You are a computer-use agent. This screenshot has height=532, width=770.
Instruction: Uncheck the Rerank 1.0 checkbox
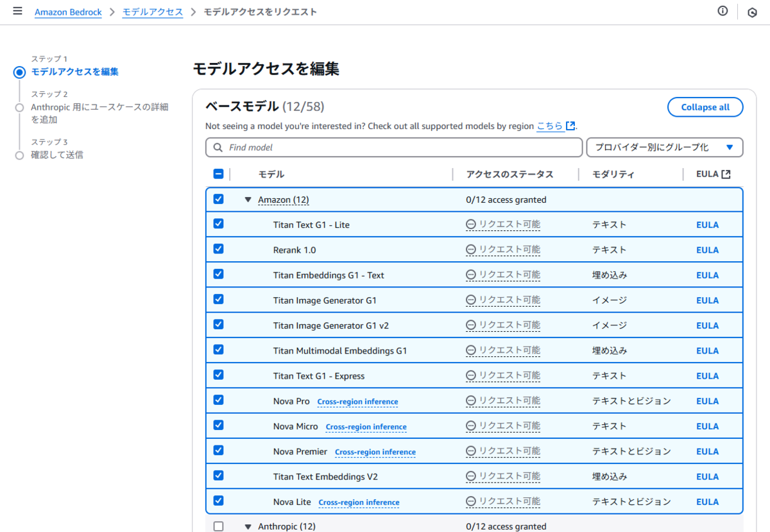coord(218,249)
